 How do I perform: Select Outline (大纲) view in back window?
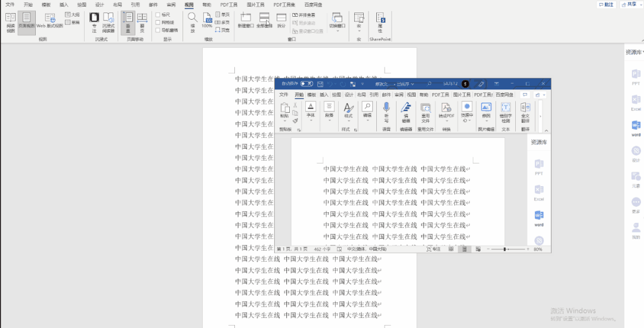tap(72, 14)
